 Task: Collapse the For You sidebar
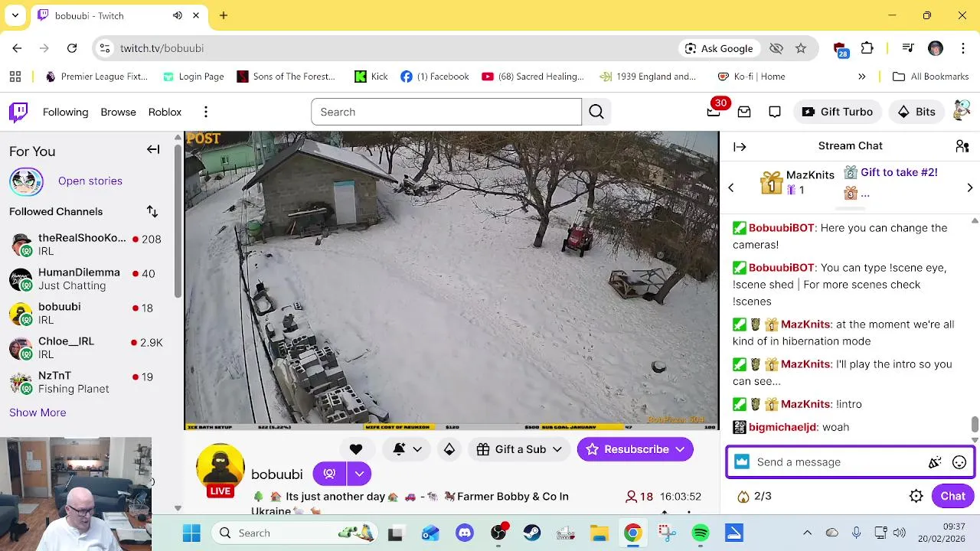point(153,150)
